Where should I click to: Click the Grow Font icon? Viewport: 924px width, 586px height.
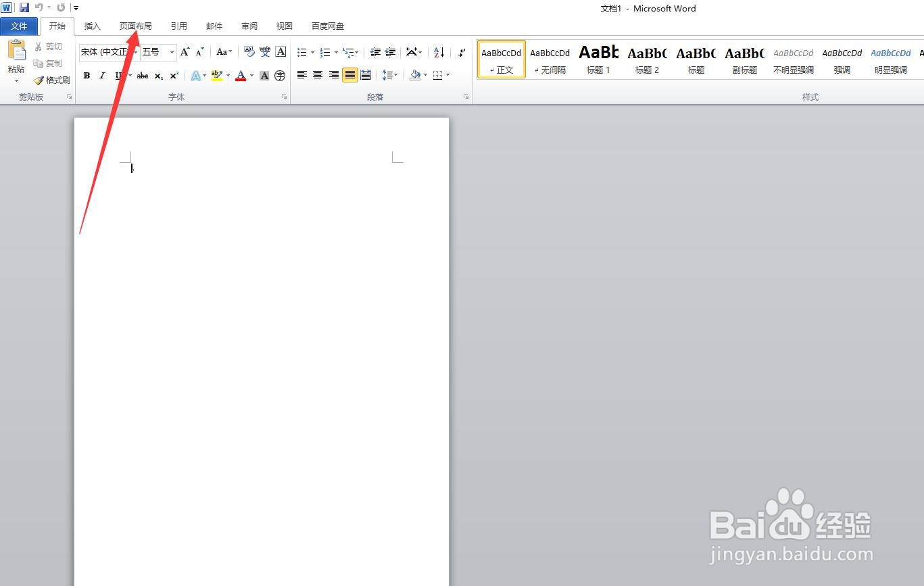[185, 52]
